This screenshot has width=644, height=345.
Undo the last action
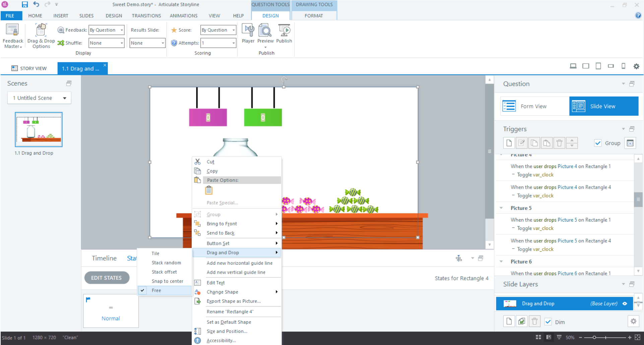pyautogui.click(x=36, y=4)
